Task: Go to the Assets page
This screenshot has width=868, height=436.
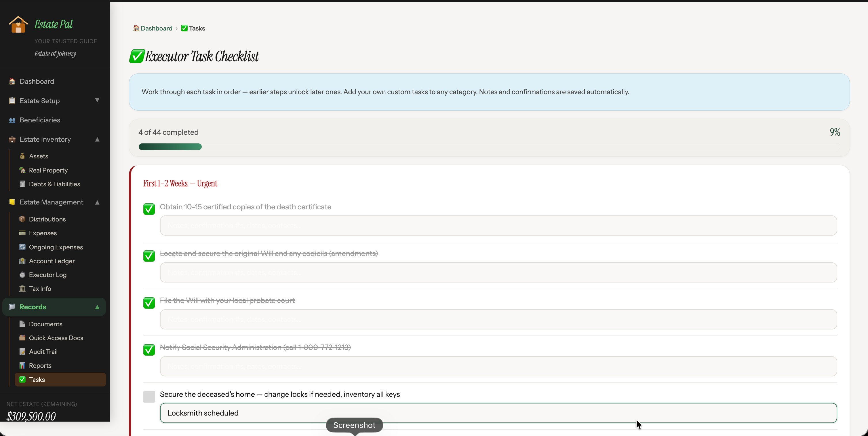Action: (38, 156)
